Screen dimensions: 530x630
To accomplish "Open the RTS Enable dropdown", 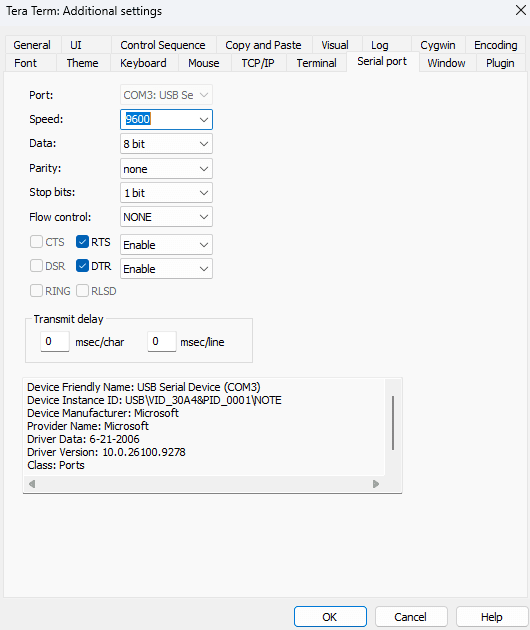I will pos(166,245).
